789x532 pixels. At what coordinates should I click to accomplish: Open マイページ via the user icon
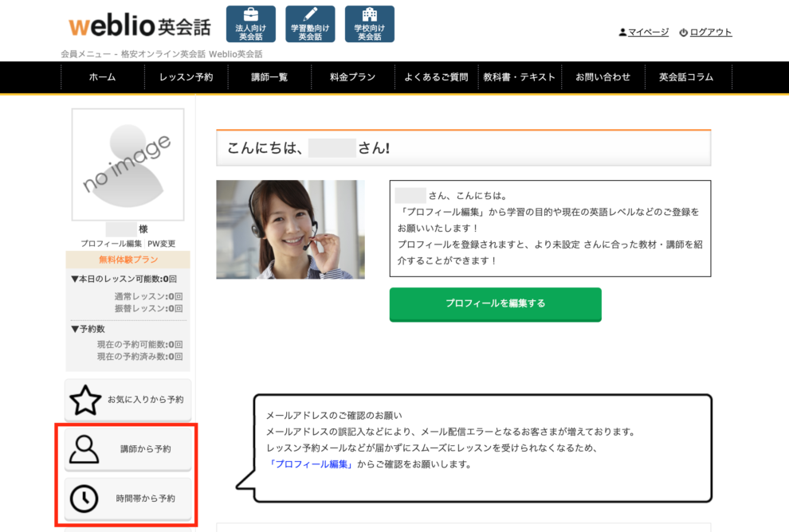click(644, 33)
